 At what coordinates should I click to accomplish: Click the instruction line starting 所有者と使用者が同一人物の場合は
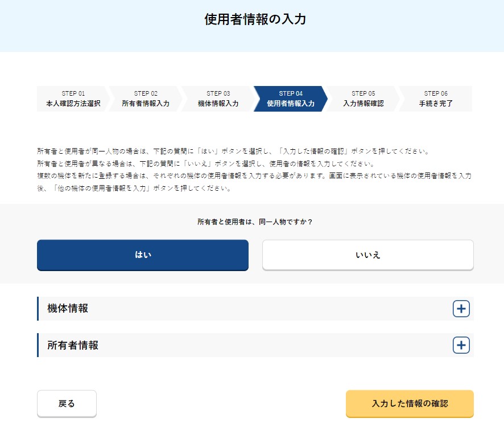point(233,151)
